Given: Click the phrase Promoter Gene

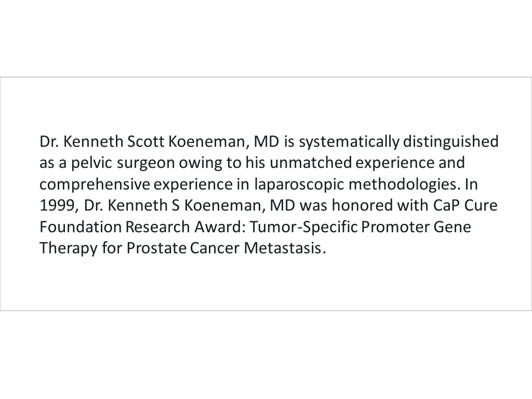Looking at the screenshot, I should (x=416, y=227).
